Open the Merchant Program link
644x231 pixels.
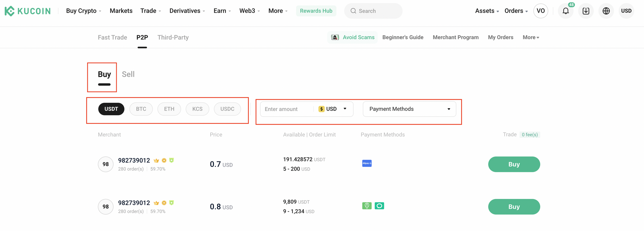tap(456, 37)
